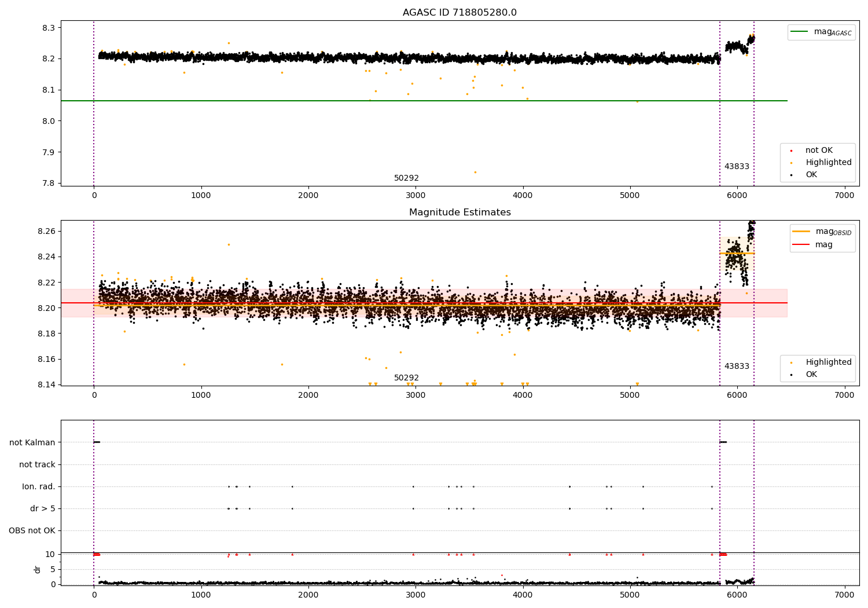Click the 8.14 y-tick in Magnitude Estimates
This screenshot has height=608, width=868.
tap(46, 384)
